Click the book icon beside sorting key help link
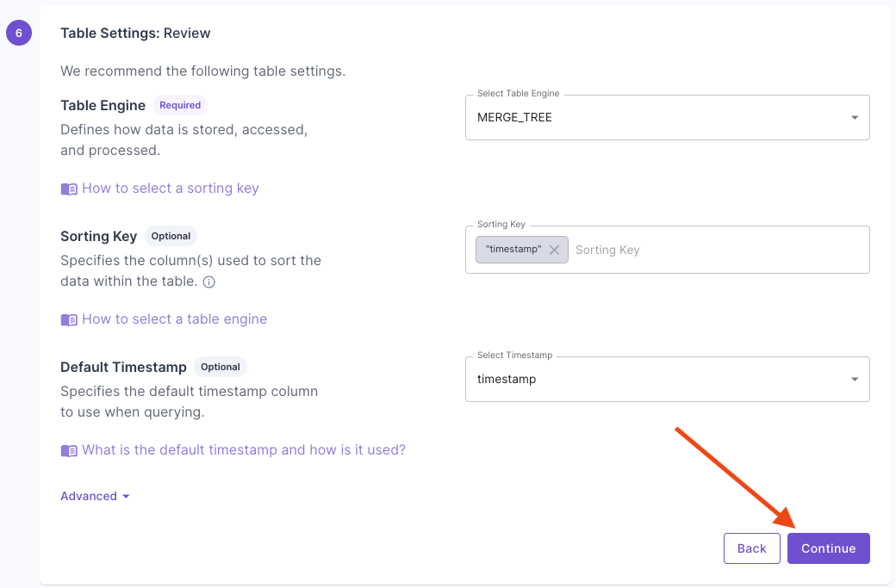The height and width of the screenshot is (588, 896). [x=69, y=188]
